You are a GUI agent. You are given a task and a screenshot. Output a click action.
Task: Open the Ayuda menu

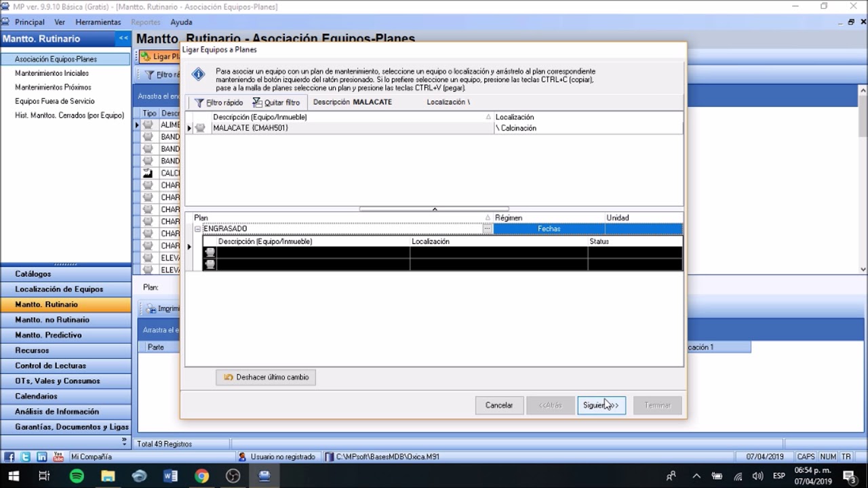[x=181, y=22]
